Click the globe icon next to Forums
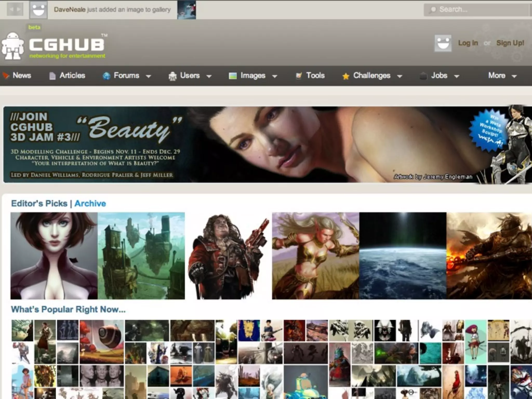The image size is (532, 399). point(107,76)
